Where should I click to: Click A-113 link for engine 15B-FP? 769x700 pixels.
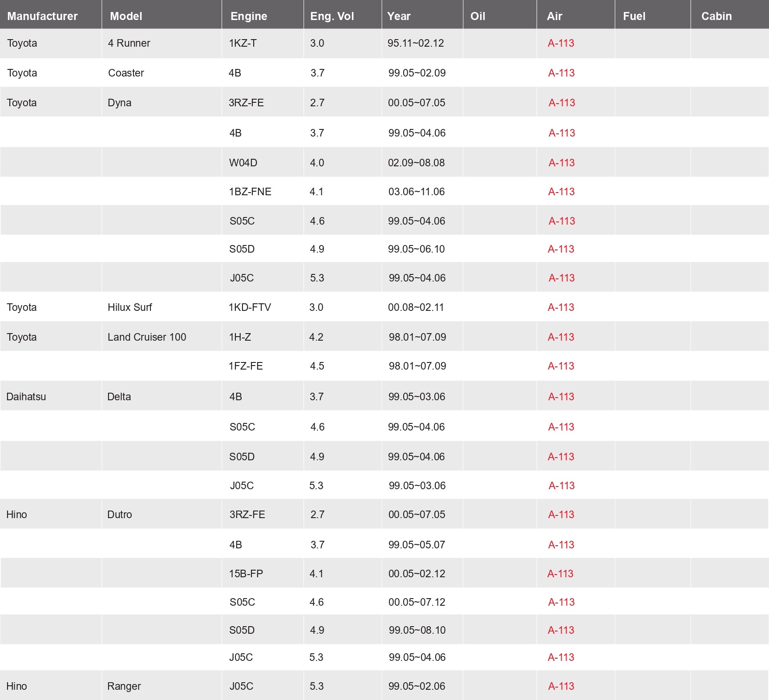(560, 574)
